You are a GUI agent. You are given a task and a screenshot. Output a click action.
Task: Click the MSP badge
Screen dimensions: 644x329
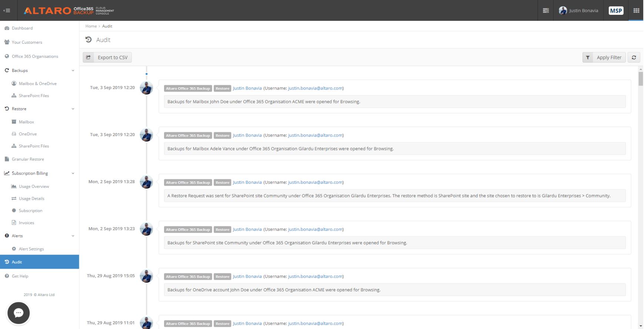(x=616, y=10)
